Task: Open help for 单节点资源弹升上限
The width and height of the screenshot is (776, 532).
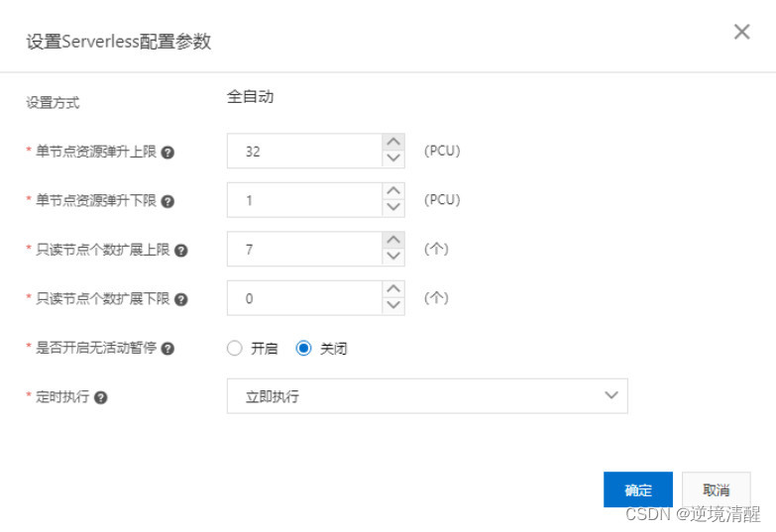Action: 167,153
